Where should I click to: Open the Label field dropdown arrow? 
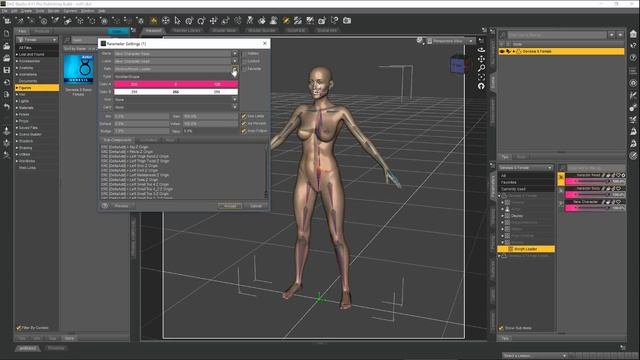tap(235, 61)
